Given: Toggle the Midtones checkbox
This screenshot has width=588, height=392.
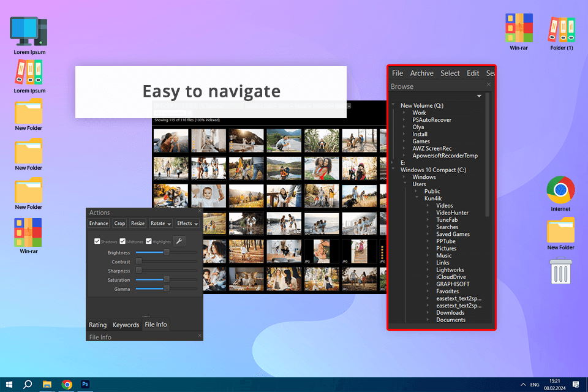Looking at the screenshot, I should pyautogui.click(x=123, y=241).
